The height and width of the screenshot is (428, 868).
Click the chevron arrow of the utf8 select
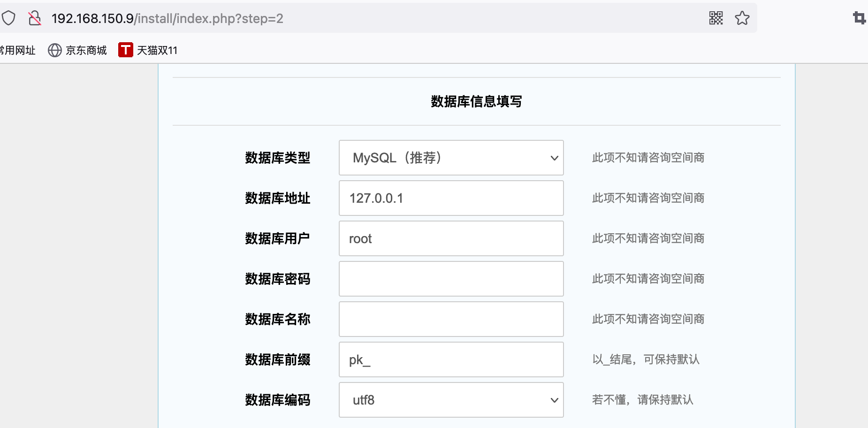tap(554, 400)
